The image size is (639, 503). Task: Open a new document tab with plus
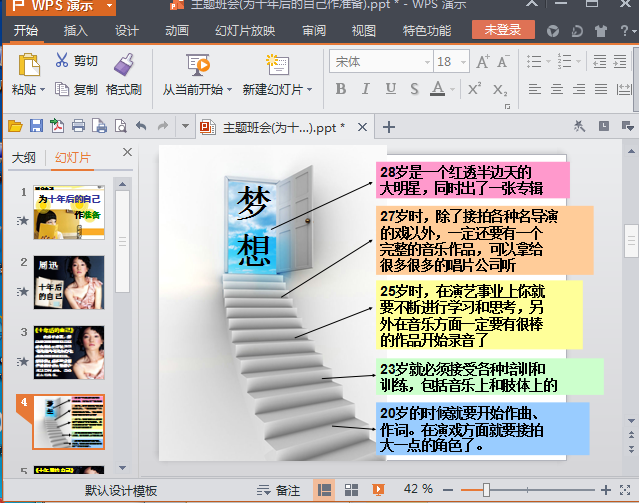(x=389, y=127)
